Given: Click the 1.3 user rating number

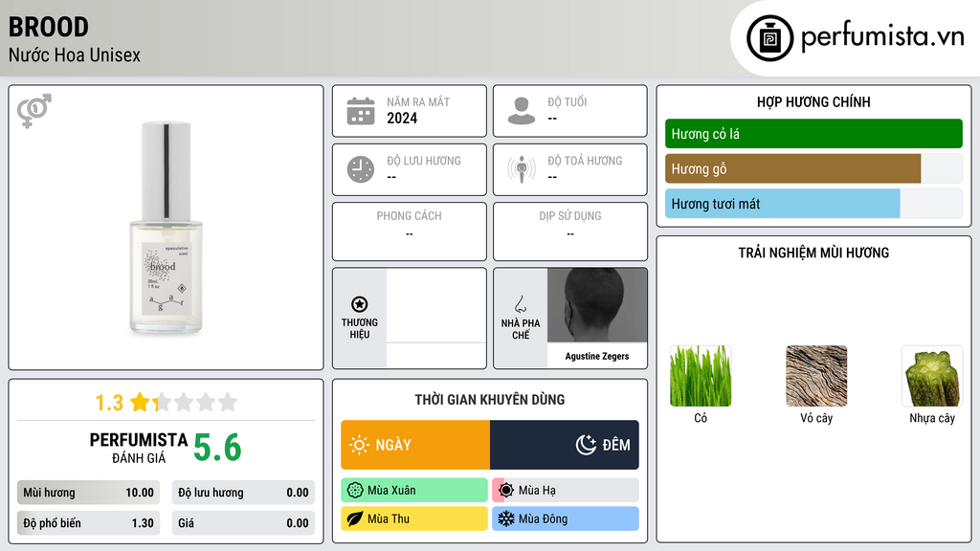Looking at the screenshot, I should (109, 403).
